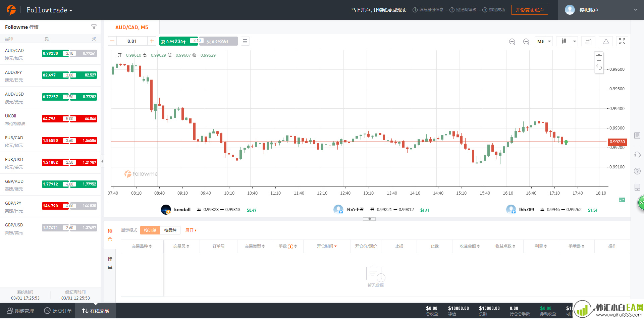Buy AUD/CAD at 0.99261 button
This screenshot has height=319, width=644.
(x=219, y=41)
